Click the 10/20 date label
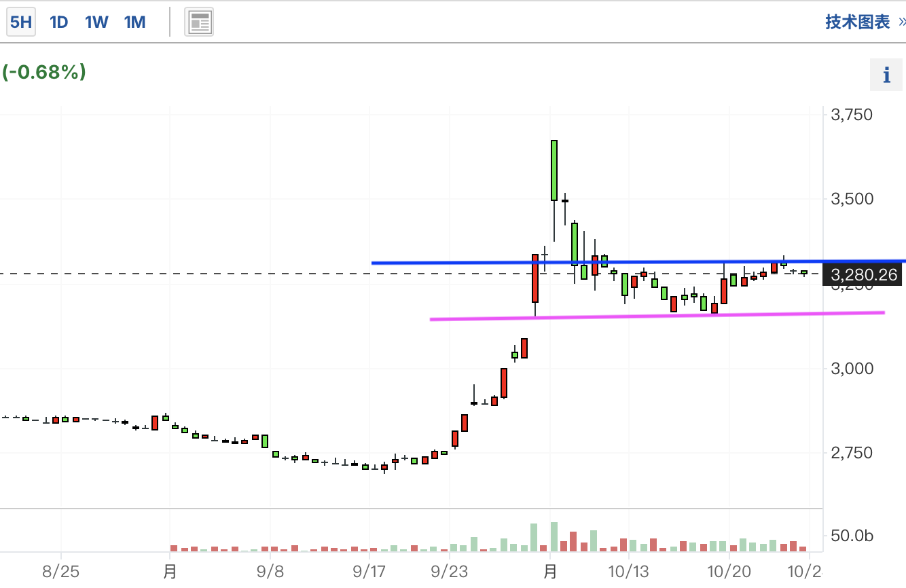 click(729, 572)
